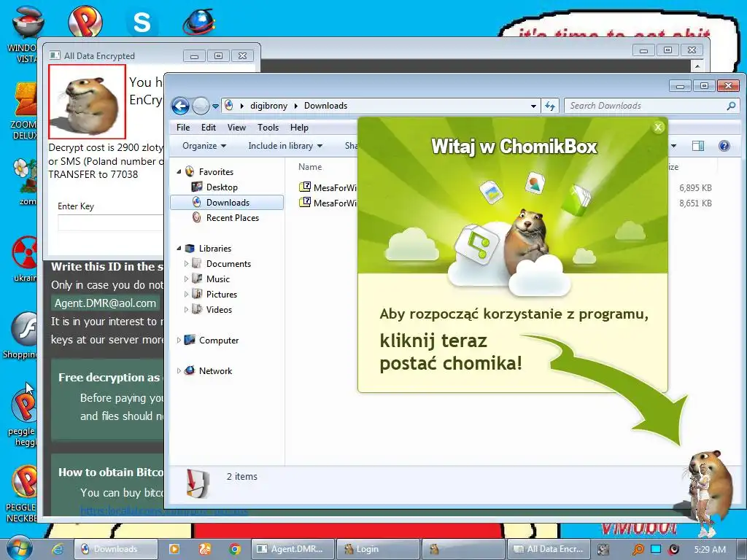Open the Skype desktop shortcut
The height and width of the screenshot is (560, 747).
pos(142,23)
